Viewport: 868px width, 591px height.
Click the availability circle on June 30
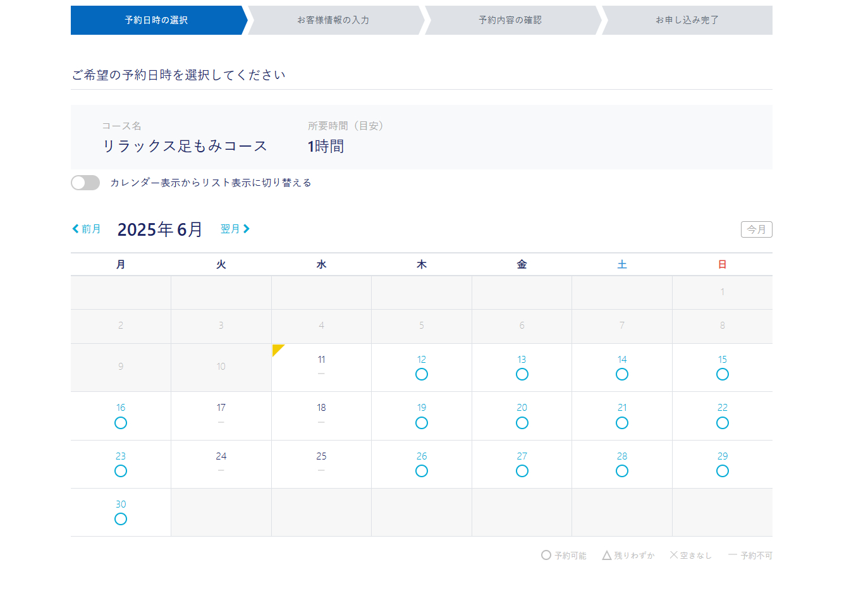click(121, 519)
